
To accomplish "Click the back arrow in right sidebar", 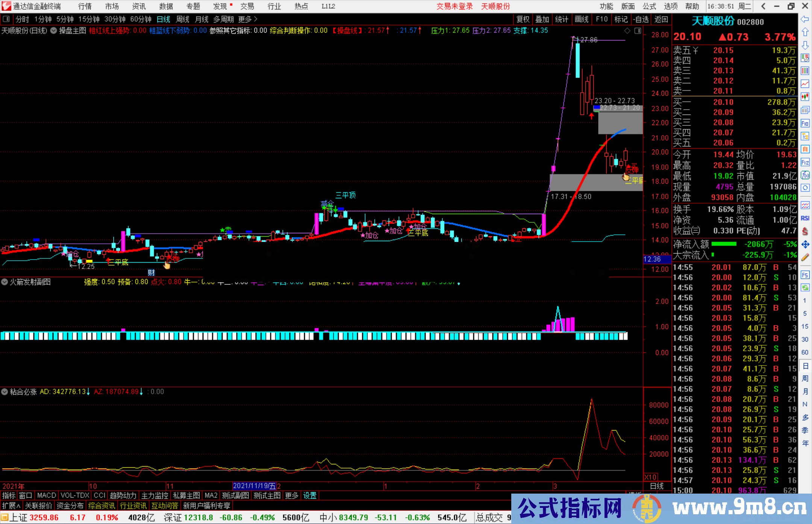I will point(805,19).
